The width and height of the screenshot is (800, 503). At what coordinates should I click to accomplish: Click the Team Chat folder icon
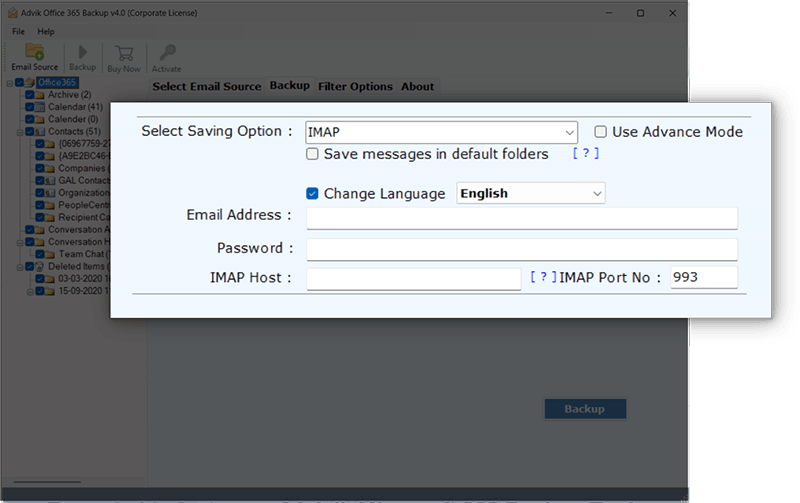[49, 254]
